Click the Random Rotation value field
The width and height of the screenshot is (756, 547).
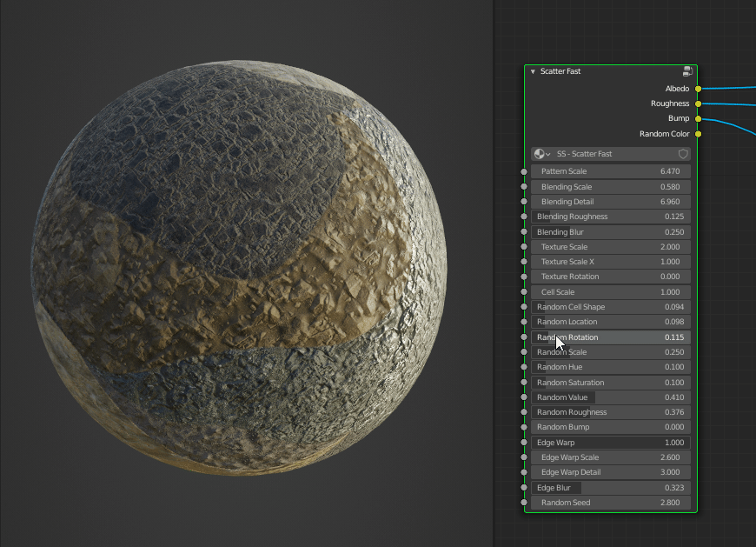(608, 337)
